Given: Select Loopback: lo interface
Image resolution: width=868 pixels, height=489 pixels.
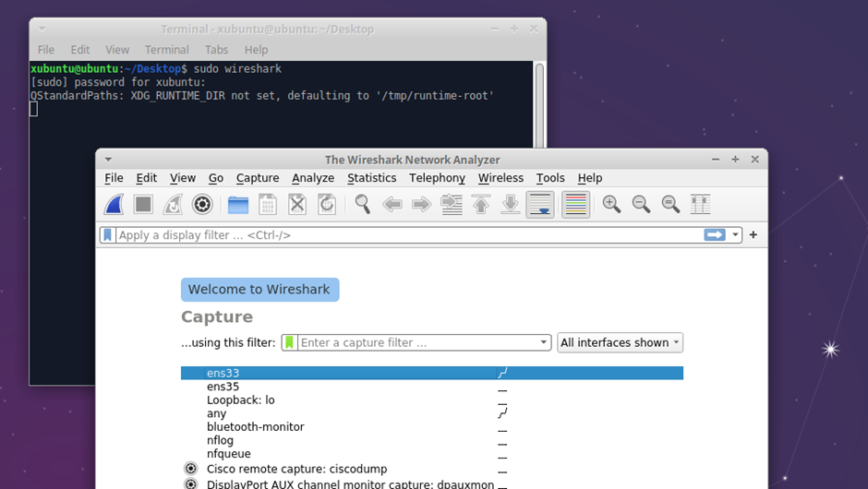Looking at the screenshot, I should [x=432, y=400].
